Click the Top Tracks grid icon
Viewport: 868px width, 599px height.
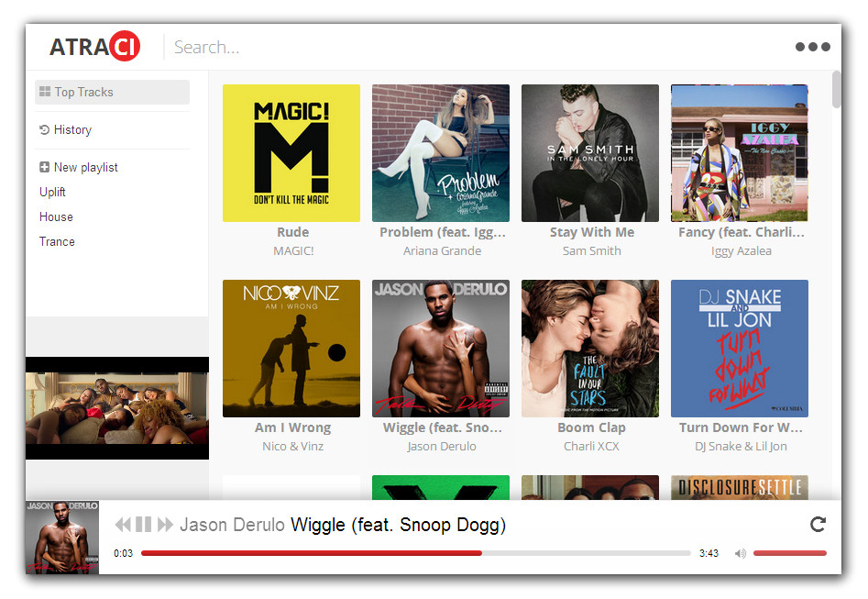point(45,92)
